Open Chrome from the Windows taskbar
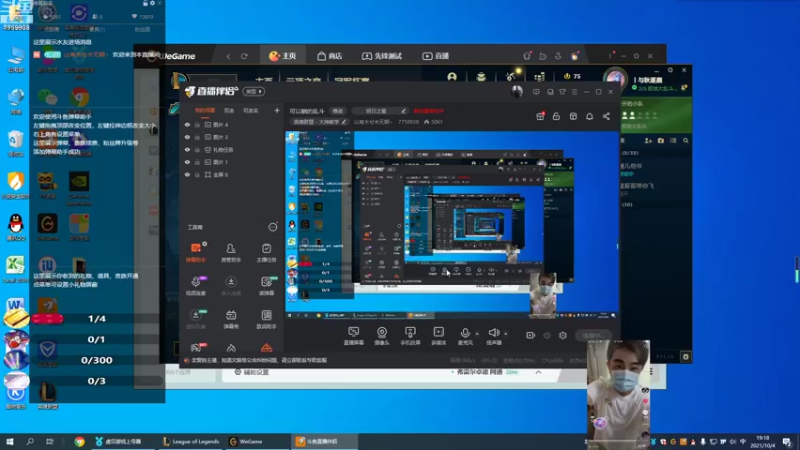800x450 pixels. (x=79, y=441)
